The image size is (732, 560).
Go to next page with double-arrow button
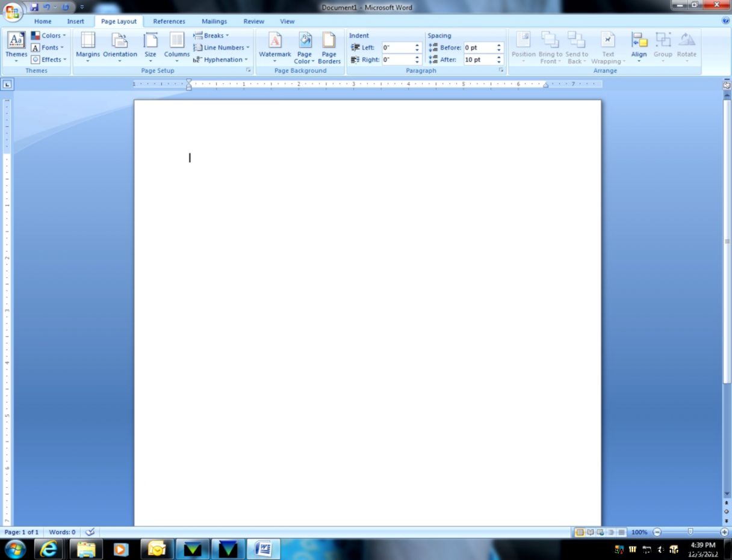pos(727,521)
